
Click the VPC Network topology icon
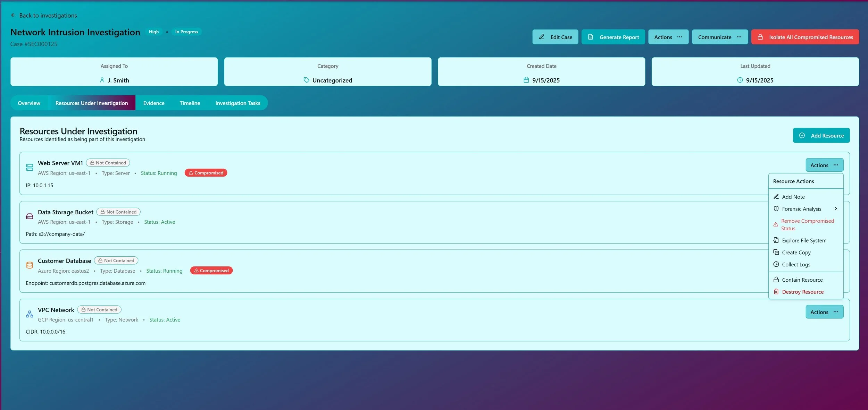point(30,314)
